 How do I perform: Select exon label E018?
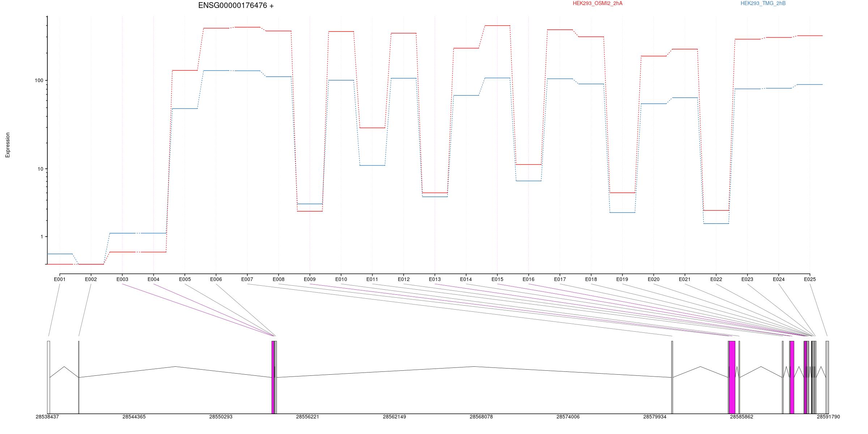tap(591, 279)
